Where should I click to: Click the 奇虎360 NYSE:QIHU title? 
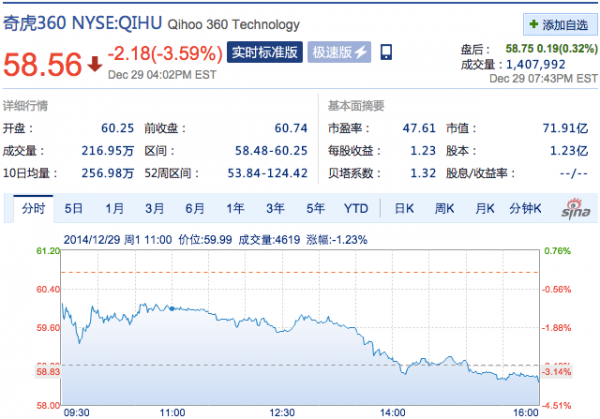(x=83, y=23)
